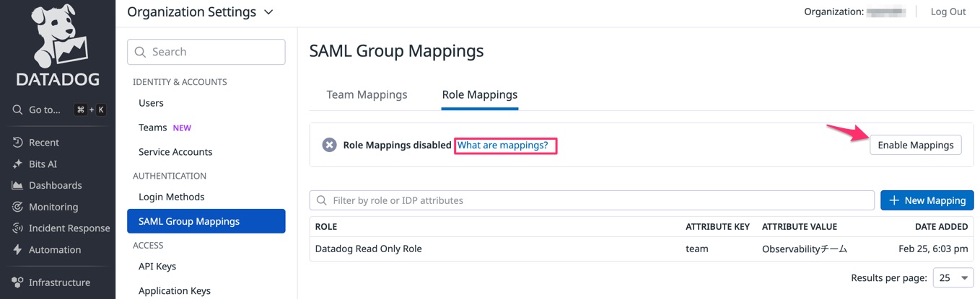Click the magnifier icon in filter box
Image resolution: width=980 pixels, height=299 pixels.
pos(321,200)
